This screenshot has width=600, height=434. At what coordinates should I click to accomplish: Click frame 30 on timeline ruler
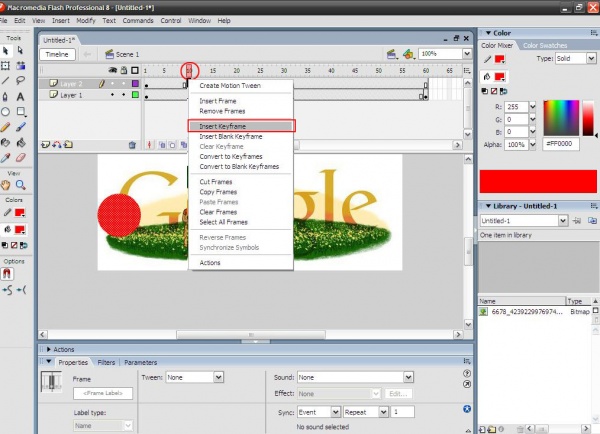pos(284,70)
